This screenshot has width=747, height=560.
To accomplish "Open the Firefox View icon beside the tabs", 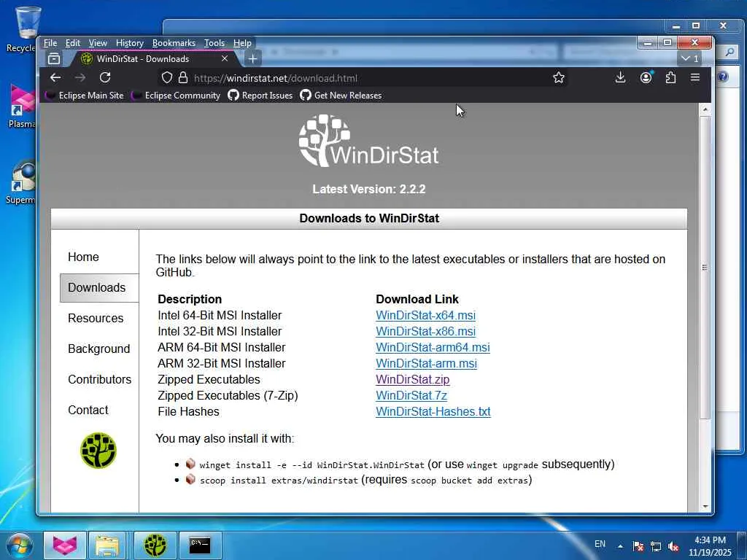I will click(x=54, y=58).
